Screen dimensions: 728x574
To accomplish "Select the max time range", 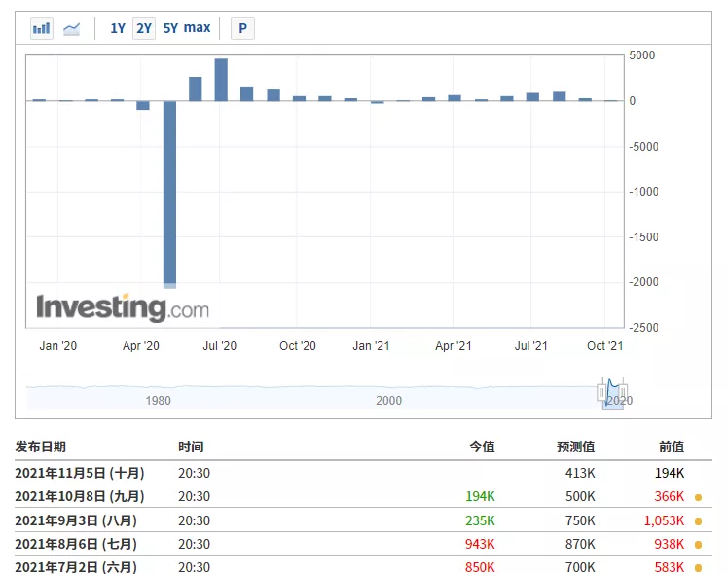I will tap(197, 28).
